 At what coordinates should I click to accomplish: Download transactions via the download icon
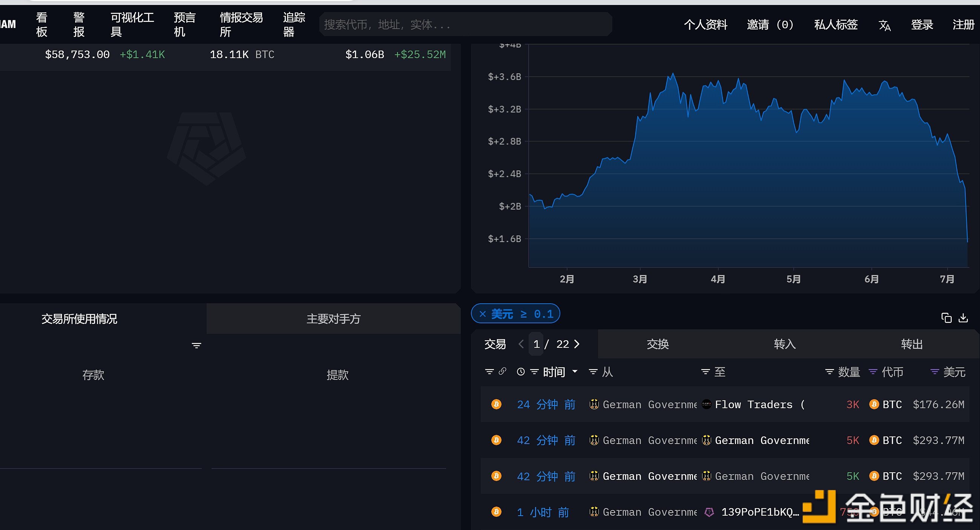click(963, 318)
